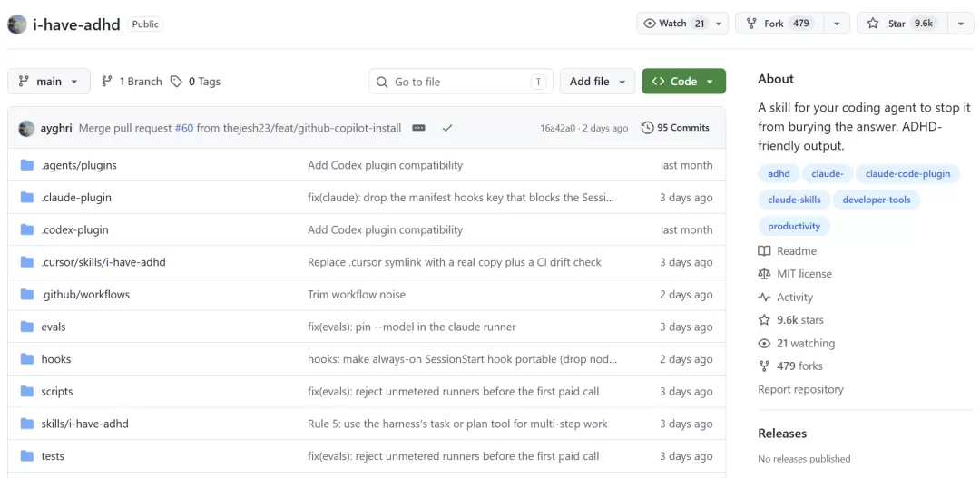
Task: Select the adhd topic tag
Action: 779,174
